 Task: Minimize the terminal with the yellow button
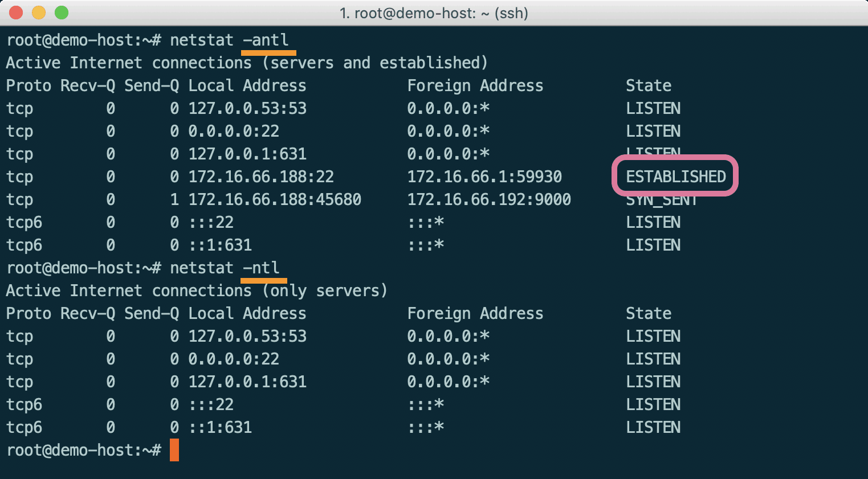tap(39, 13)
